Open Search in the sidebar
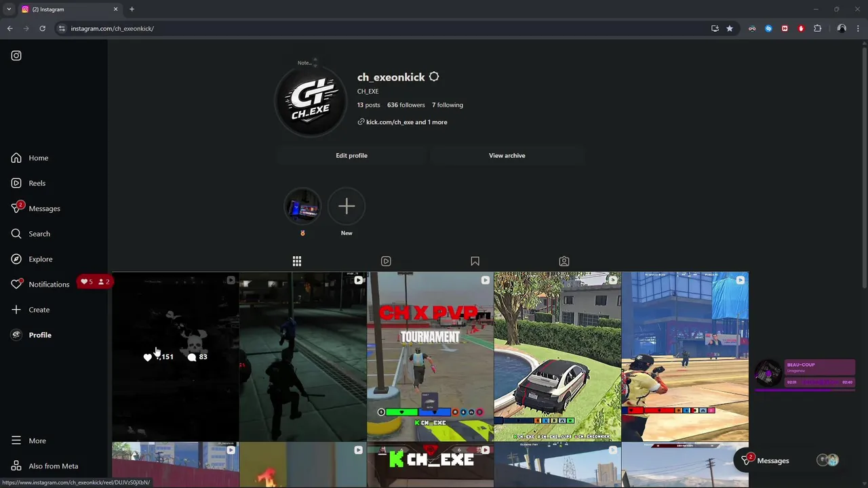 coord(31,234)
